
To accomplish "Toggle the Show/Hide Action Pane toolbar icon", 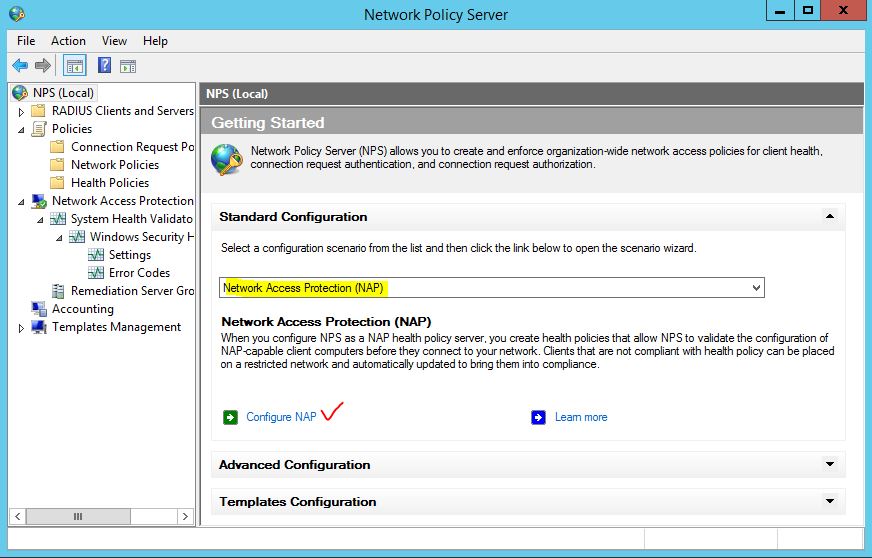I will point(128,66).
